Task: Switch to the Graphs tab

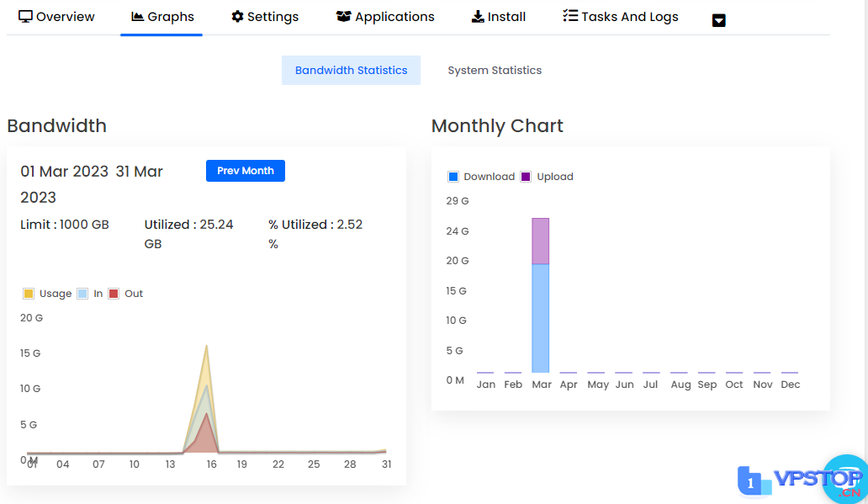Action: click(x=162, y=17)
